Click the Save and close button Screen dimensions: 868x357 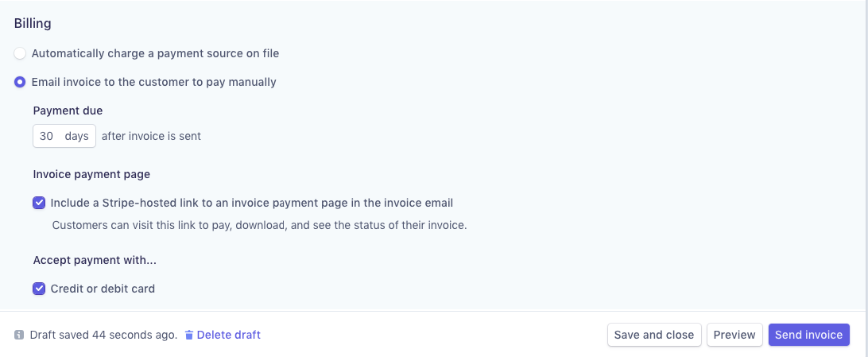tap(654, 335)
